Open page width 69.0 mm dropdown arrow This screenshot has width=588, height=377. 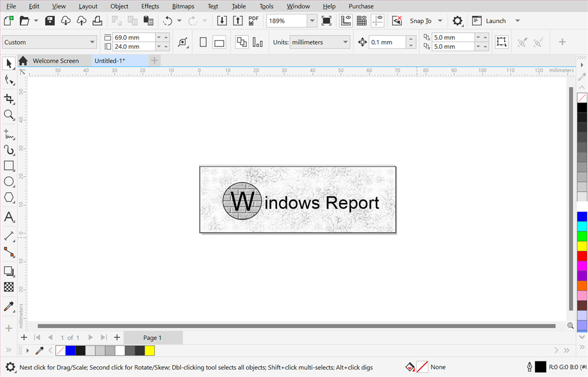(159, 37)
